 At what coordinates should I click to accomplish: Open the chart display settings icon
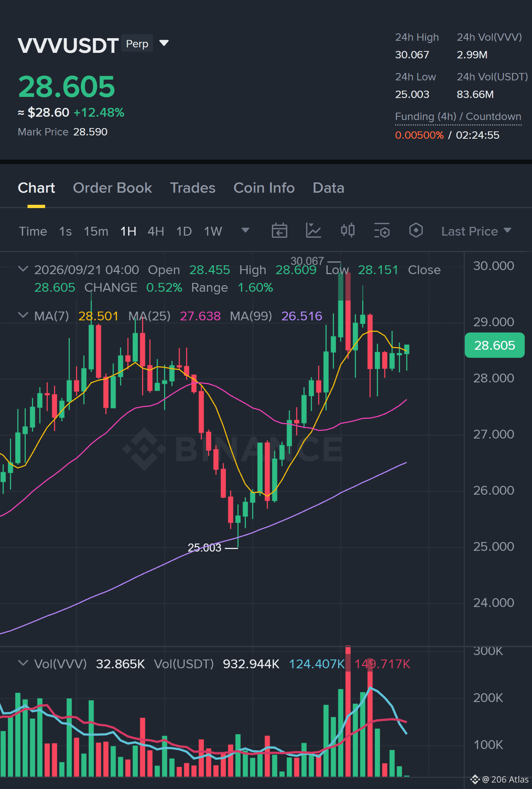click(382, 231)
